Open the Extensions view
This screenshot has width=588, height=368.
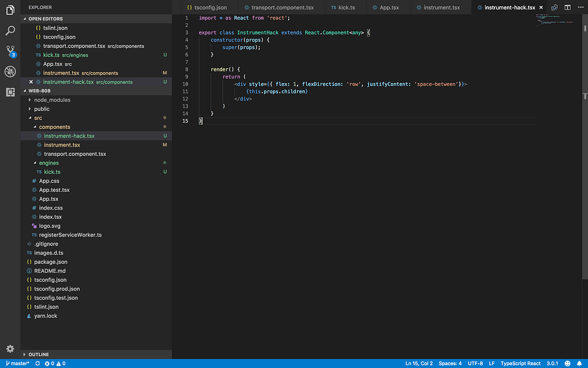point(10,92)
